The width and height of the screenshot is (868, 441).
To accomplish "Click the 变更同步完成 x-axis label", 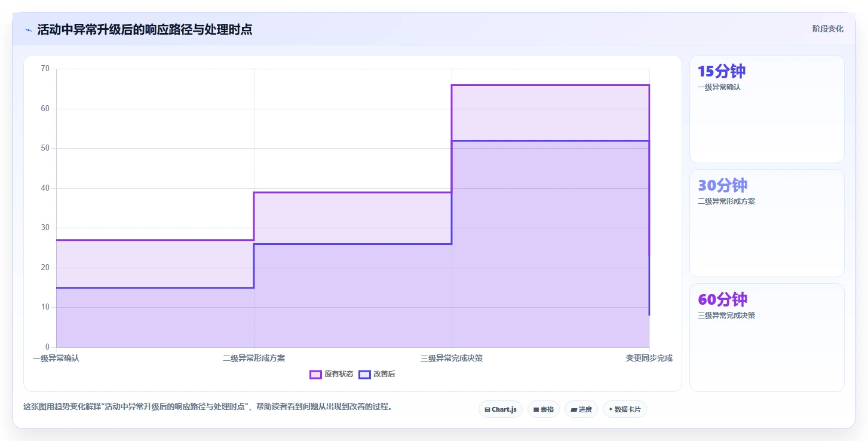I will [649, 359].
